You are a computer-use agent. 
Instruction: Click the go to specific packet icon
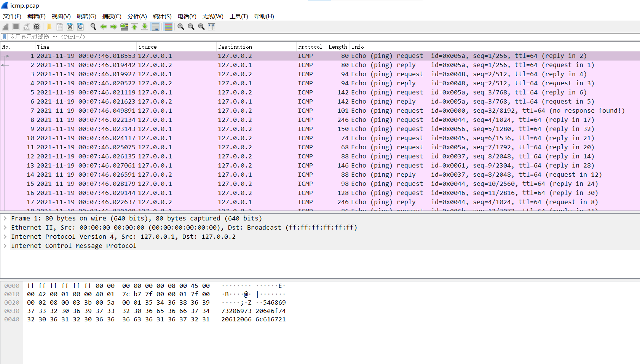click(124, 27)
